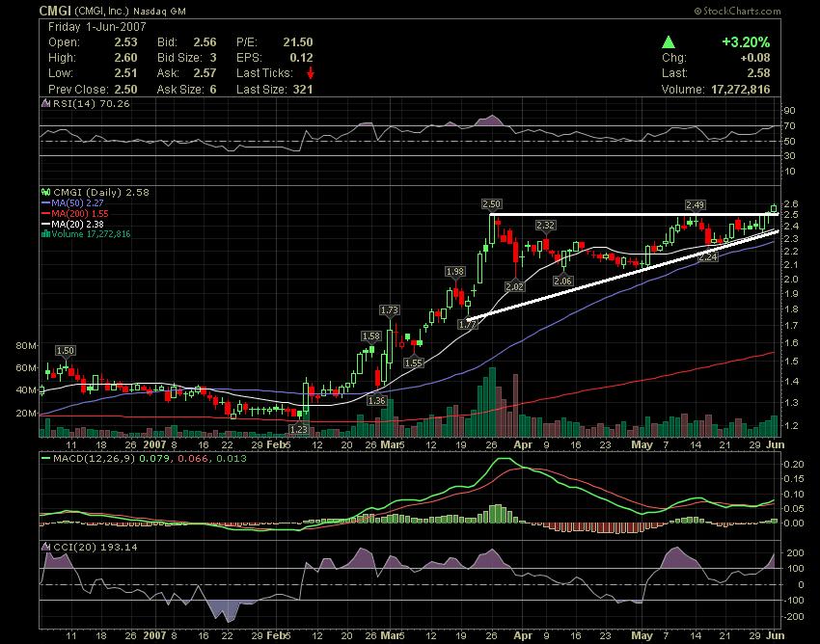
Task: Click the Last price 2.58 in the header
Action: 758,73
